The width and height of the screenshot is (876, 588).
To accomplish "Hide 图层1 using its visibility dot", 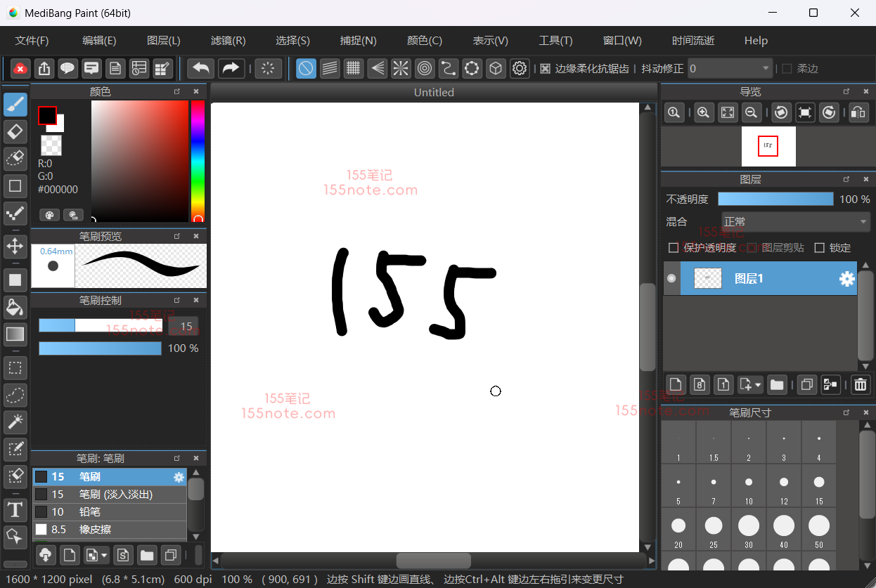I will [671, 278].
